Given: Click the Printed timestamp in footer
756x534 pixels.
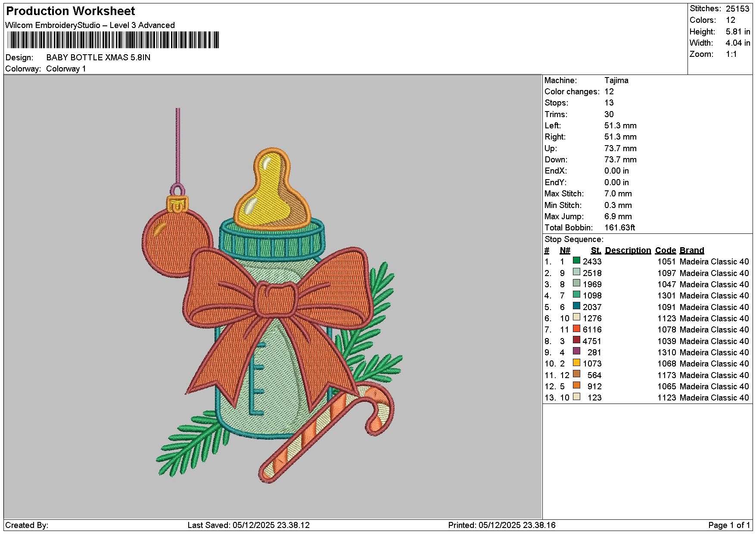Looking at the screenshot, I should click(502, 525).
